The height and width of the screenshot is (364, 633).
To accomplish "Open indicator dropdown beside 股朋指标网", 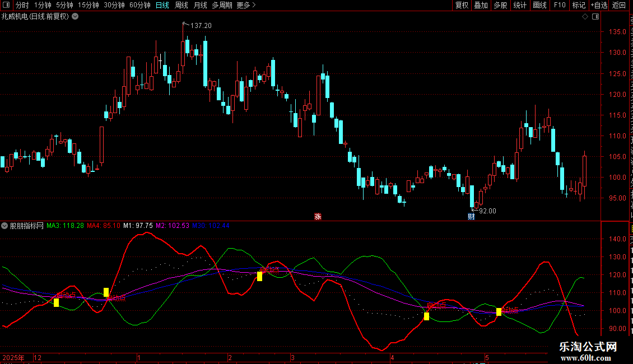I will (x=4, y=226).
